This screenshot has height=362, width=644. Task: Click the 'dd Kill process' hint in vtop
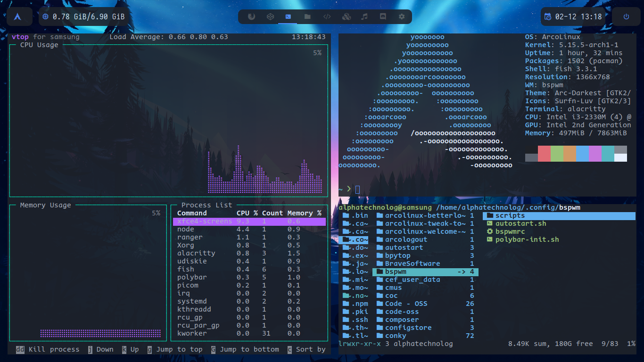pyautogui.click(x=48, y=349)
